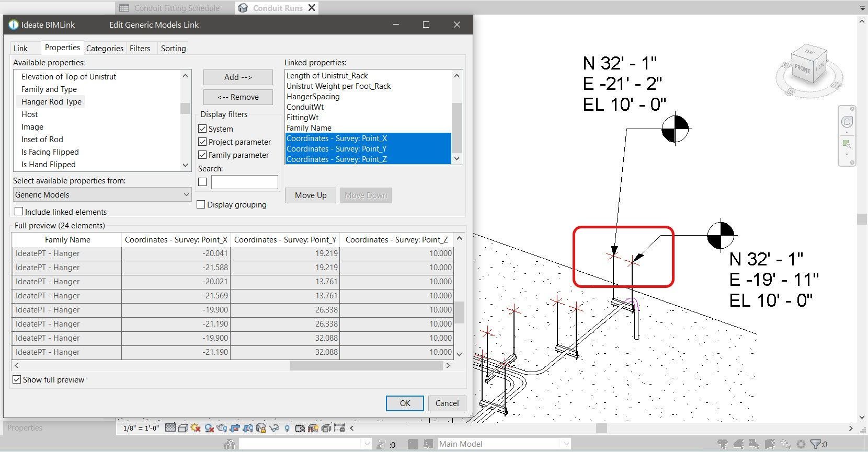The image size is (868, 452).
Task: Select Coordinates - Survey: Point_X linked property
Action: tap(368, 138)
